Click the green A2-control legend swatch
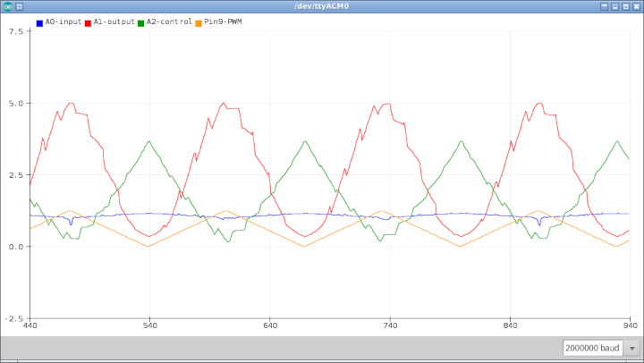 click(141, 22)
